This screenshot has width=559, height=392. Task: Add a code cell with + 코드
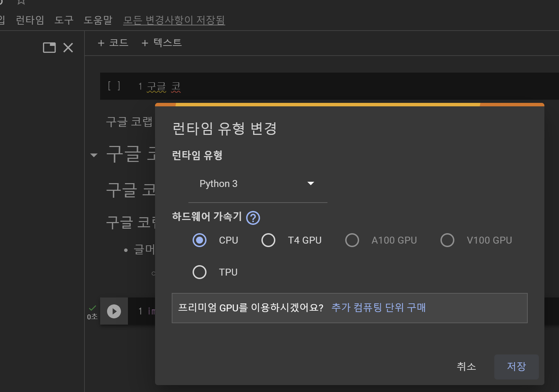[x=113, y=43]
